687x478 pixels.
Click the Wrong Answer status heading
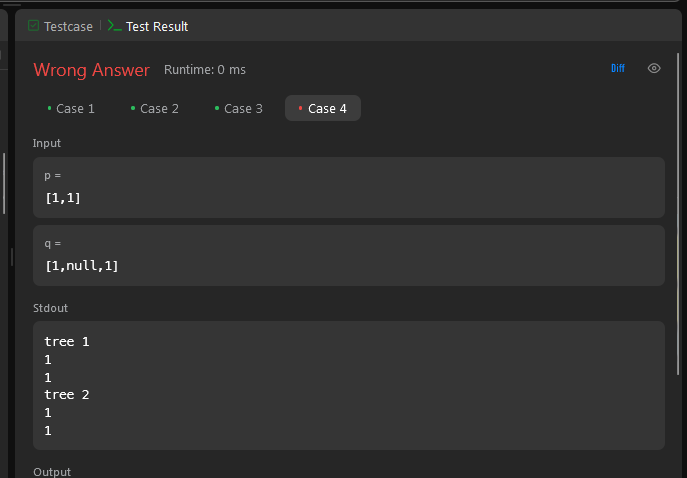92,70
